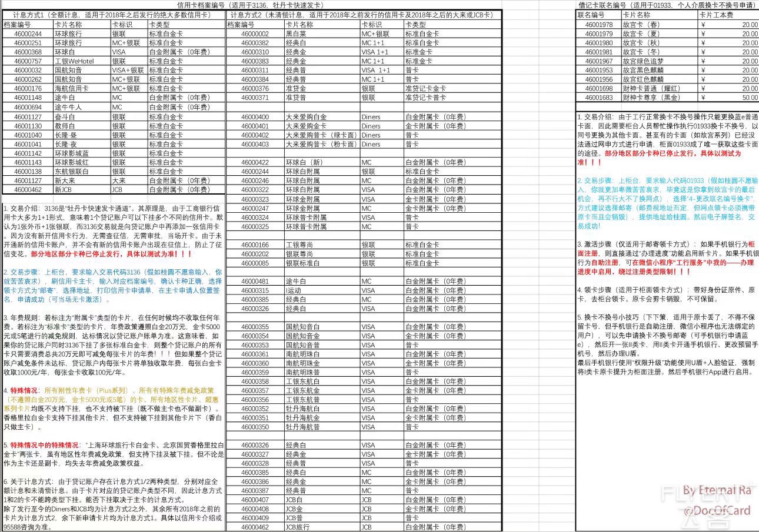Viewport: 759px width, 532px height.
Task: Click archive number cell 46000422
Action: pos(255,162)
